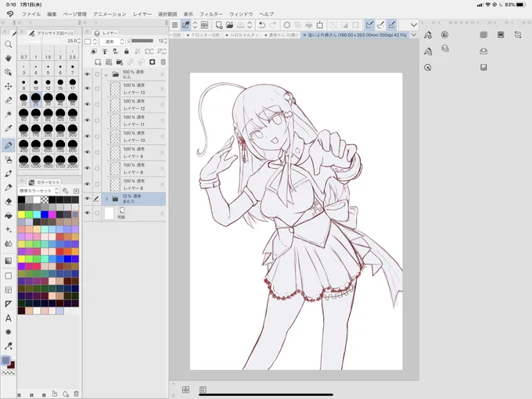
Task: Open canvas tab list dropdown arrow
Action: tap(414, 35)
